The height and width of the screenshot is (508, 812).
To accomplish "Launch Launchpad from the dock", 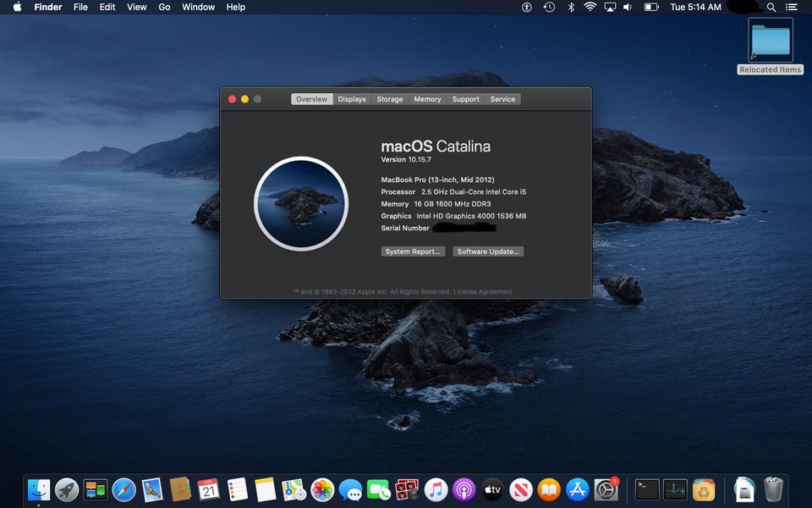I will [67, 489].
